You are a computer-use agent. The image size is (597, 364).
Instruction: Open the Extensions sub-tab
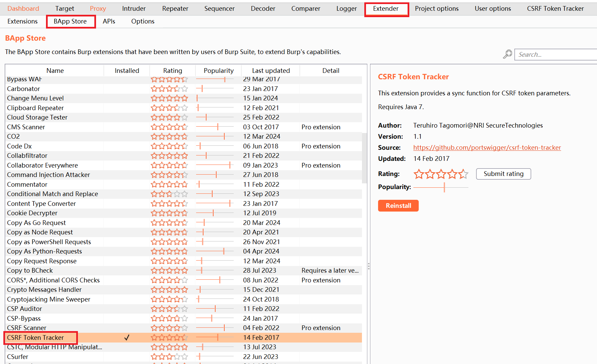click(x=22, y=21)
